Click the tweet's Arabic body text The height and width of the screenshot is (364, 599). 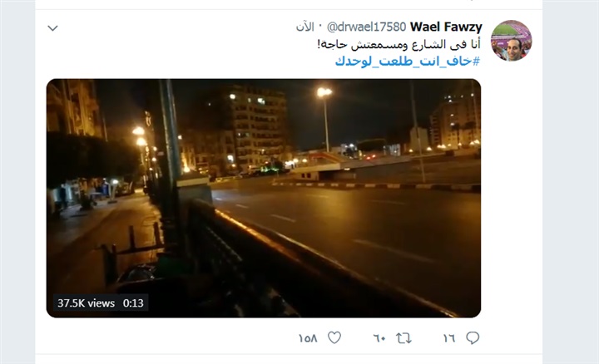tap(399, 44)
